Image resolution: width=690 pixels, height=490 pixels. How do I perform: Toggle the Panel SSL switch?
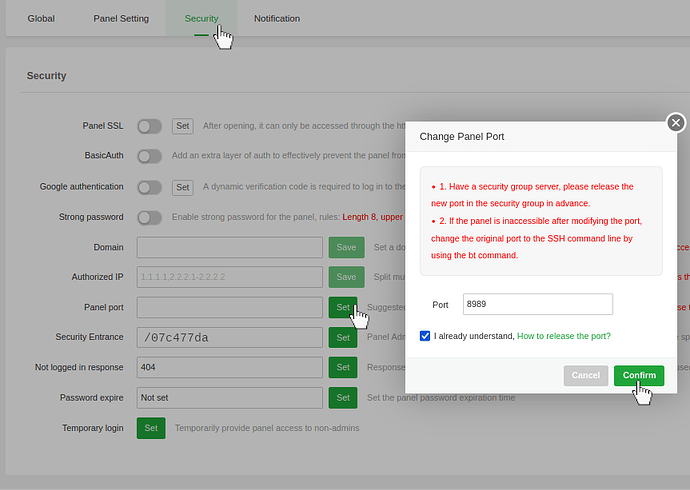149,126
